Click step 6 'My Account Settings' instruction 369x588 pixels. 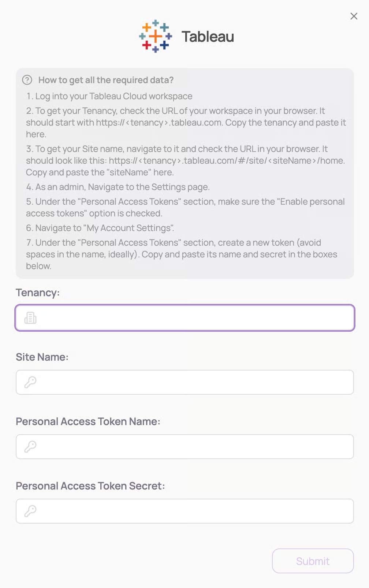point(100,228)
